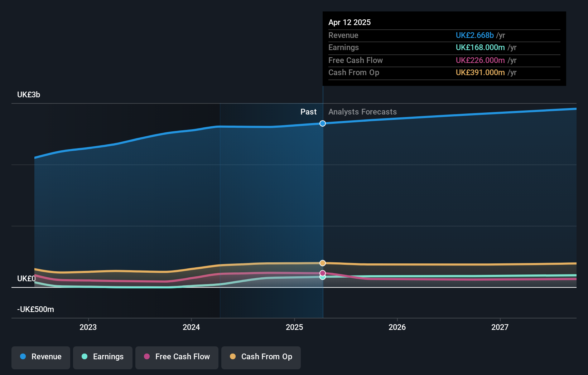Click the UK£2.668b revenue value in tooltip
Viewport: 588px width, 375px height.
point(475,35)
